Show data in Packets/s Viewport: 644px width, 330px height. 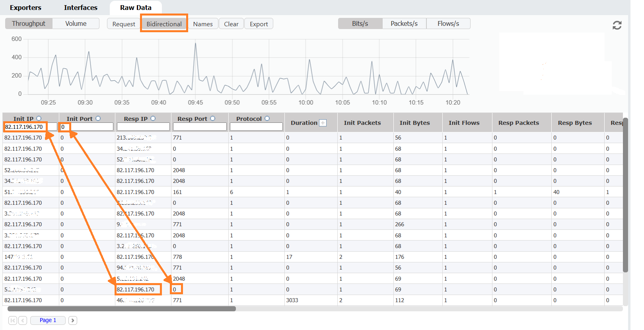(x=404, y=23)
